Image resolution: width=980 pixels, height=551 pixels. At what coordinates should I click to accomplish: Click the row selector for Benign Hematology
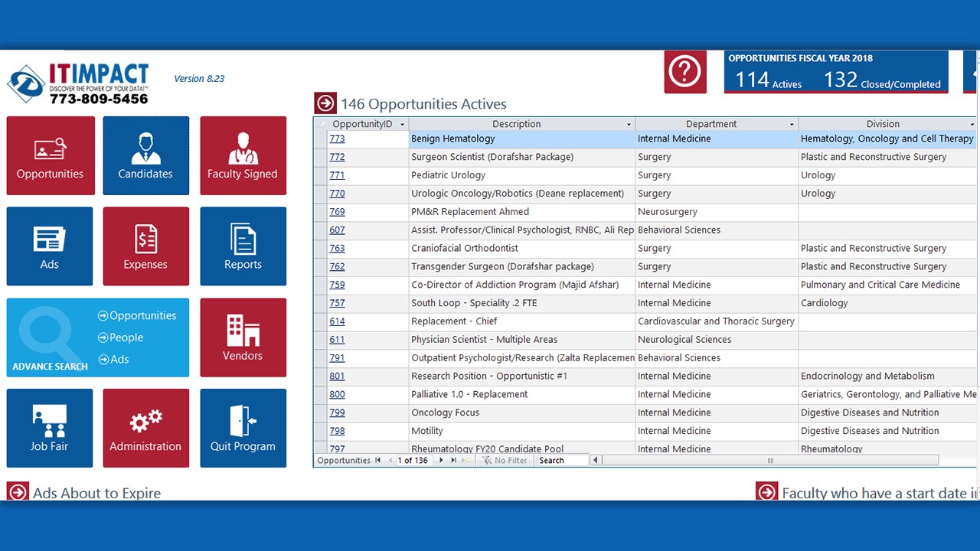[x=321, y=139]
